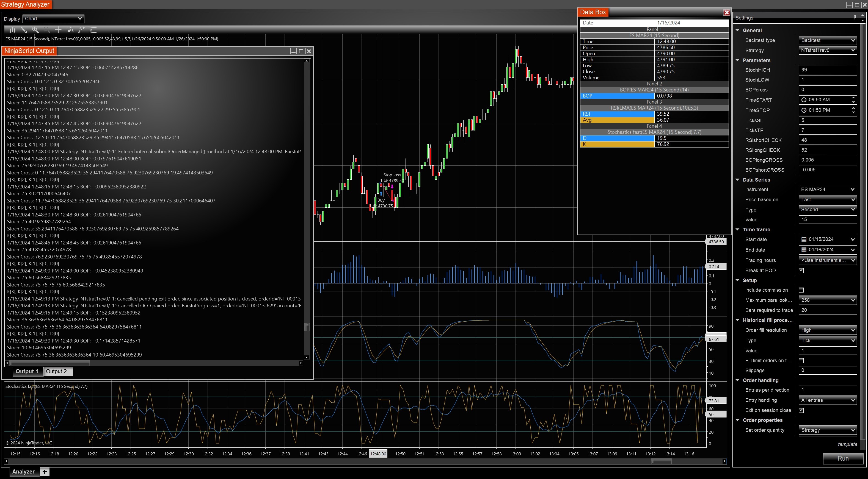This screenshot has width=868, height=479.
Task: Click the zoom in magnifier icon
Action: (35, 30)
